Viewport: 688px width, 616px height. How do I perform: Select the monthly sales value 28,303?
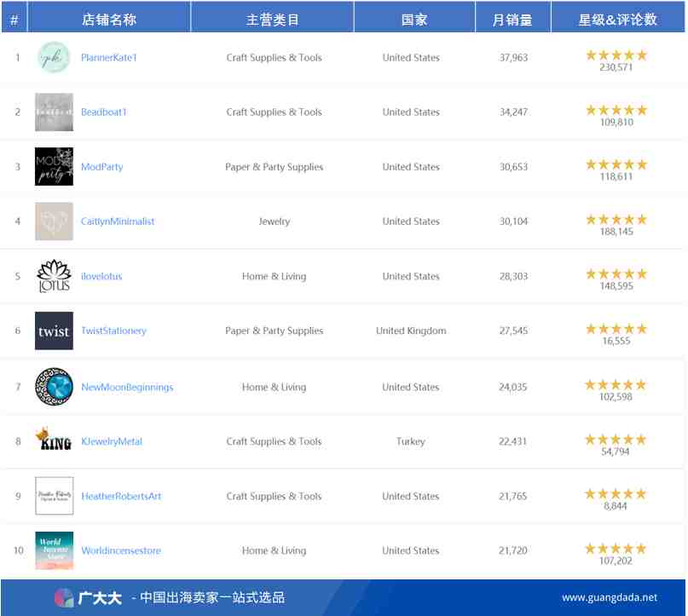(513, 276)
